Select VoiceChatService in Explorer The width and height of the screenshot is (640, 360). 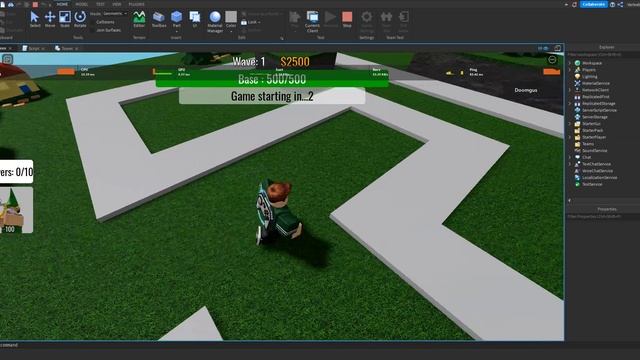tap(597, 171)
